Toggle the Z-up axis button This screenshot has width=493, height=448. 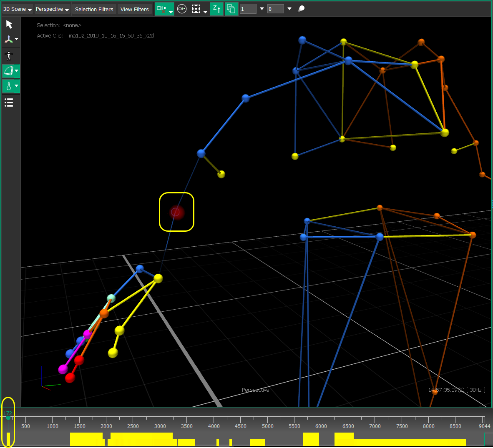[x=216, y=9]
